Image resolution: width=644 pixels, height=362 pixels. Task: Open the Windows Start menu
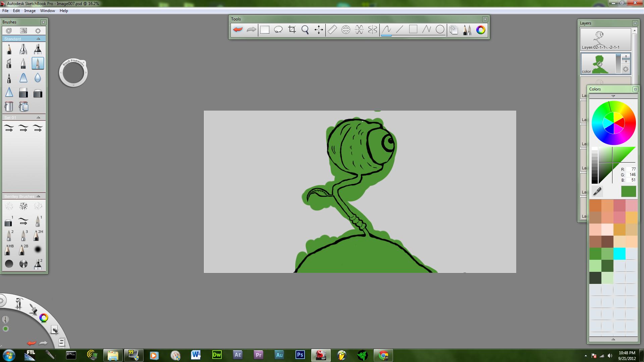(8, 355)
